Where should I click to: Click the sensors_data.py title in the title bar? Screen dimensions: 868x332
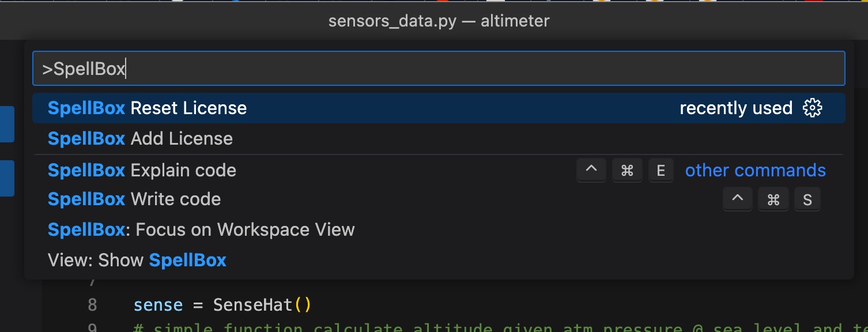click(x=392, y=21)
